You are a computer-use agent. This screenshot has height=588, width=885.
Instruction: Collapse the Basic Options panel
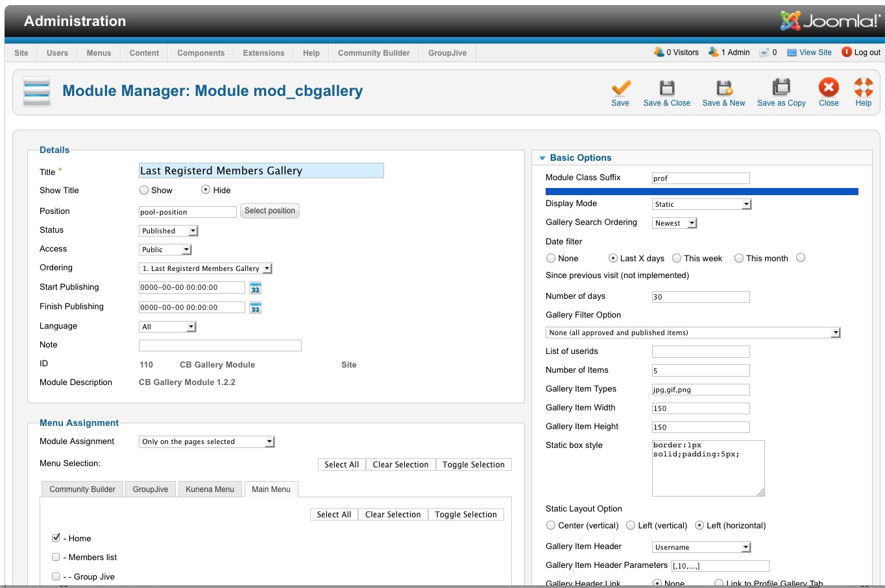point(542,158)
